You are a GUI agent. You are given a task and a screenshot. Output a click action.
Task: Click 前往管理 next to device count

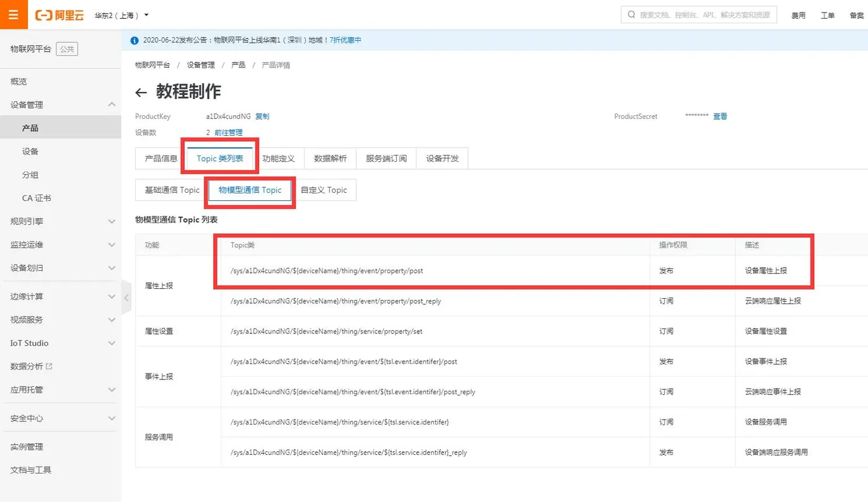pos(228,133)
